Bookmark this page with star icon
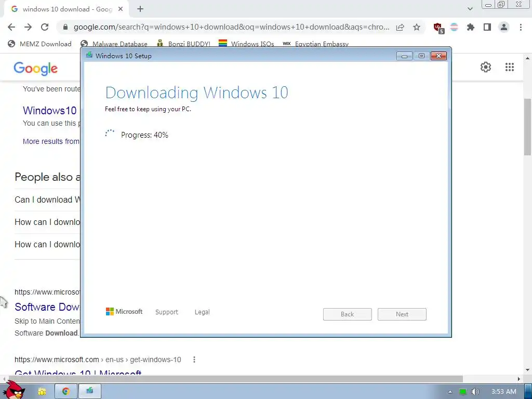This screenshot has height=399, width=532. (x=417, y=27)
